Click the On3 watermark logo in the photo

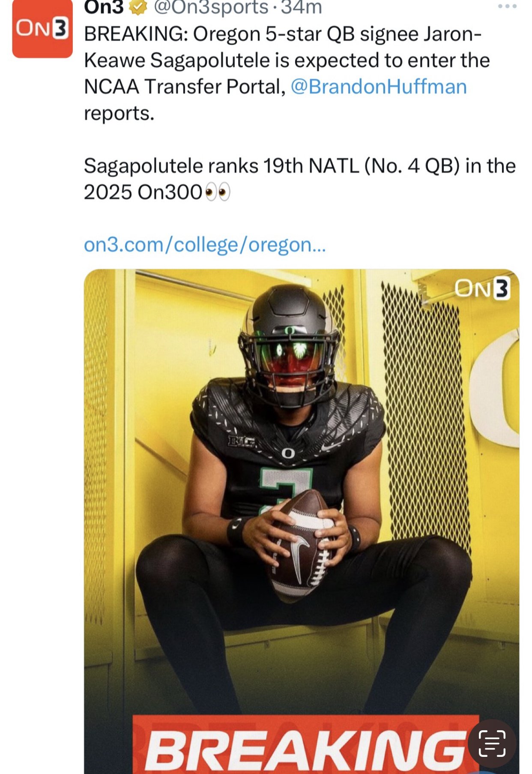(x=482, y=288)
